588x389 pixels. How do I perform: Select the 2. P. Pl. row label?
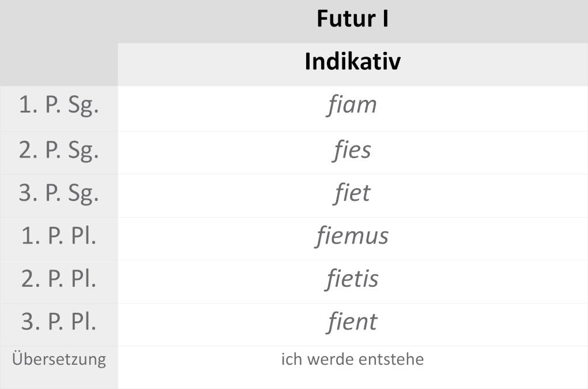pyautogui.click(x=59, y=279)
